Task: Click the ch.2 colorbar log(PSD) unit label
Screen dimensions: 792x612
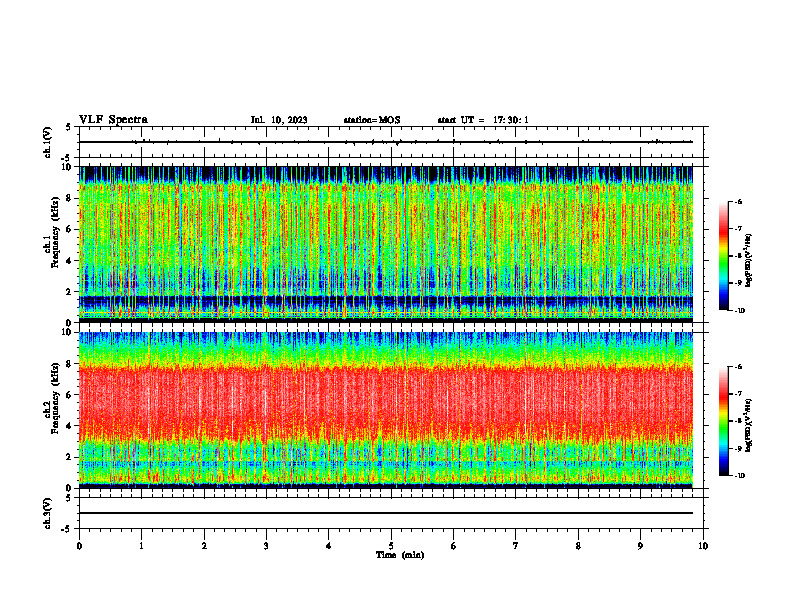Action: pyautogui.click(x=749, y=425)
